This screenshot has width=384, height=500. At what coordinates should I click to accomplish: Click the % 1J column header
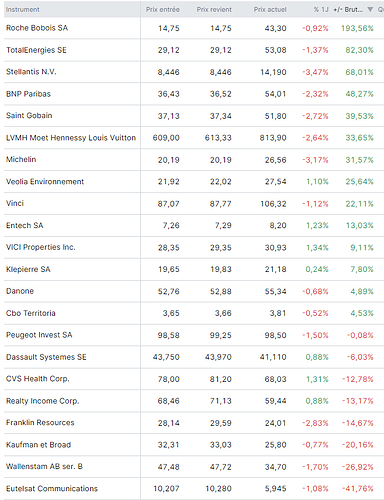(x=321, y=10)
